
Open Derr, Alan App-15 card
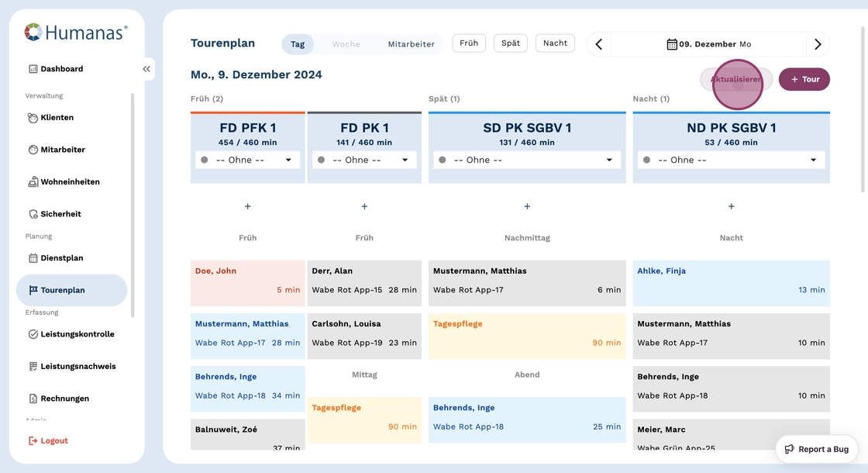364,283
